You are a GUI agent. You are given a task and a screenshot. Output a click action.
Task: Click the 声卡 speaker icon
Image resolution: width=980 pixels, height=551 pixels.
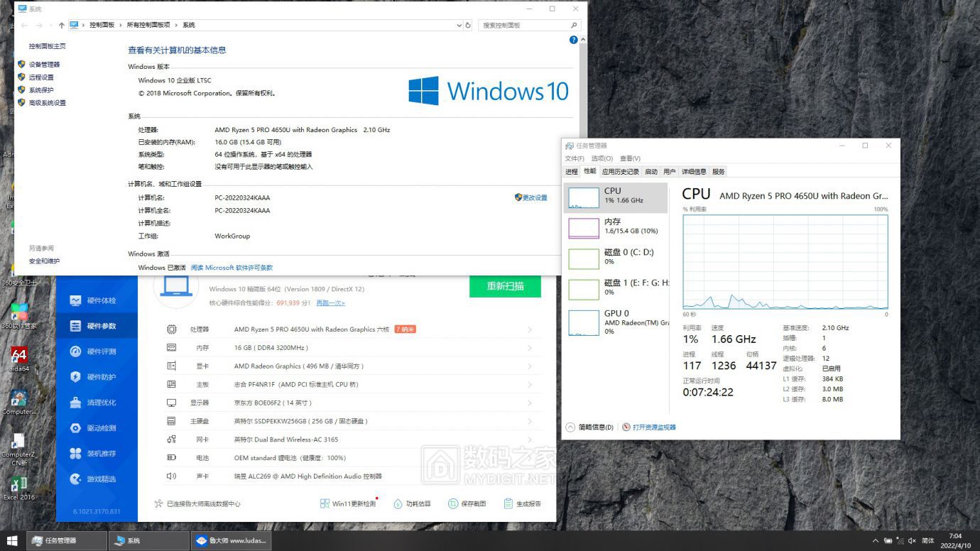(171, 476)
